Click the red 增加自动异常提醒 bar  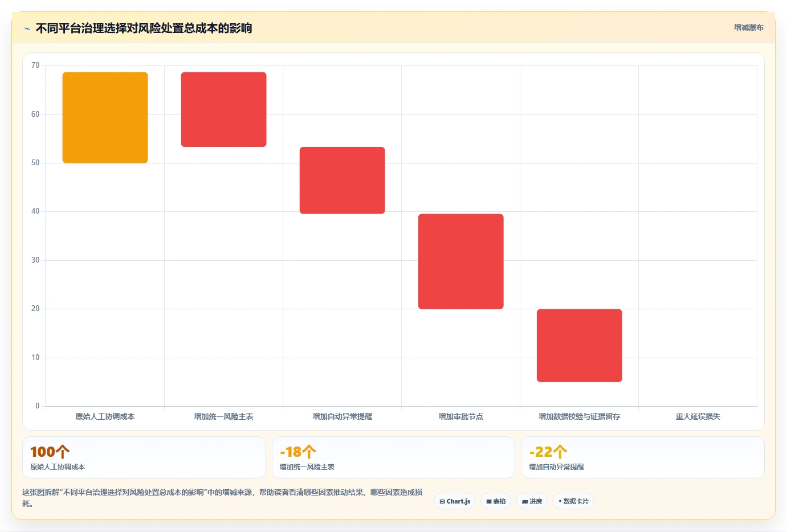(342, 181)
